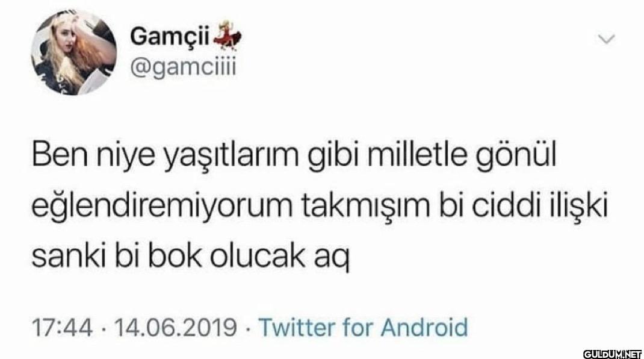Select the word 'Android' in the source label
The width and height of the screenshot is (644, 359).
424,327
